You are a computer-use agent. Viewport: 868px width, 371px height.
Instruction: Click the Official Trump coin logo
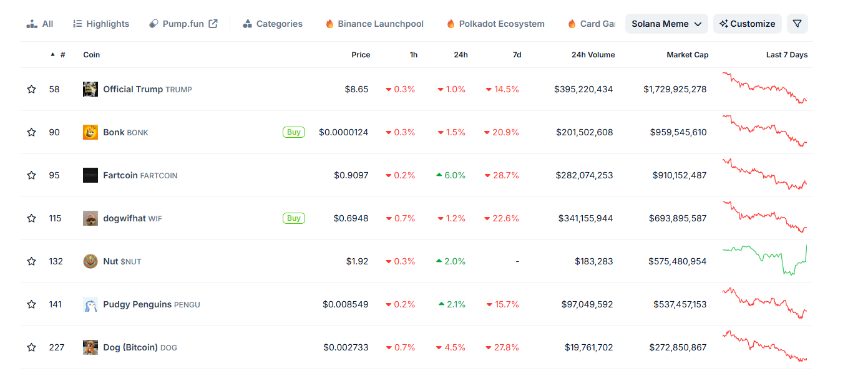pos(90,89)
